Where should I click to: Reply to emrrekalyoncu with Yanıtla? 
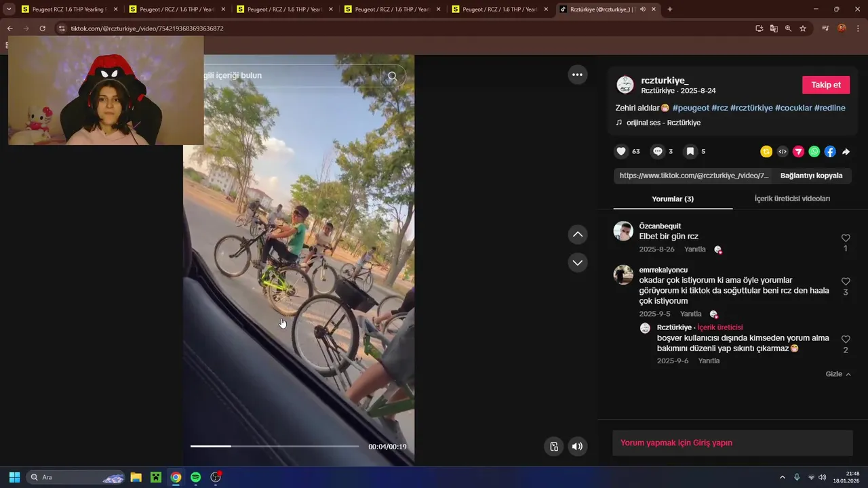tap(691, 314)
